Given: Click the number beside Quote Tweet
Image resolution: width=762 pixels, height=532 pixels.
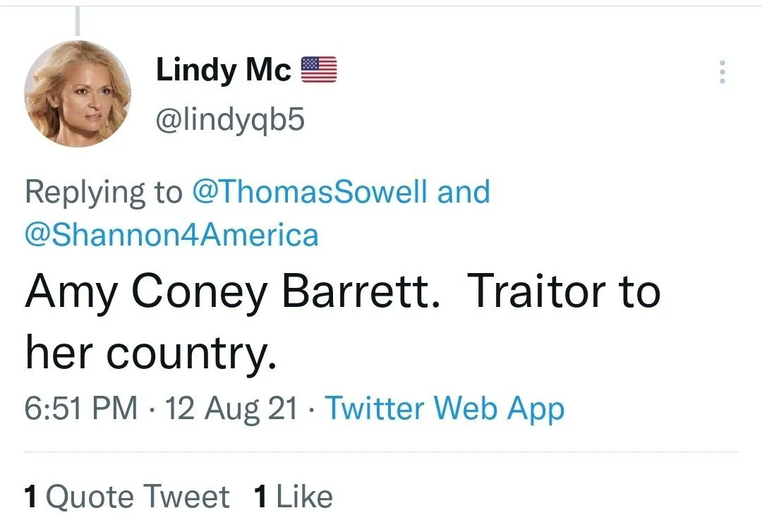Looking at the screenshot, I should tap(30, 497).
